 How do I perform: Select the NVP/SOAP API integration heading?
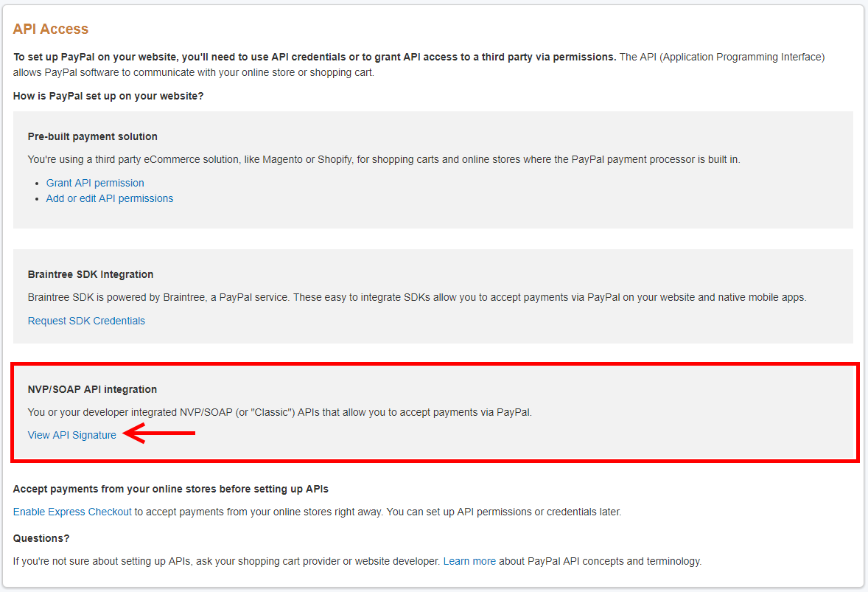point(92,389)
